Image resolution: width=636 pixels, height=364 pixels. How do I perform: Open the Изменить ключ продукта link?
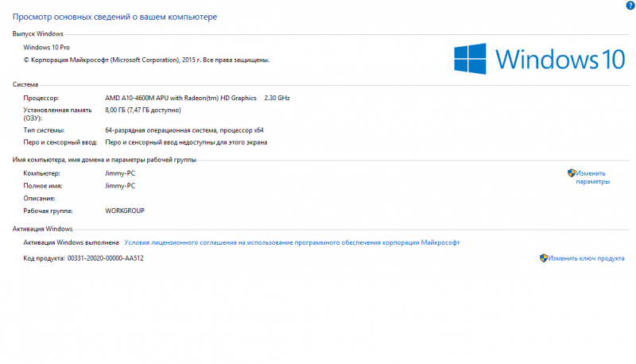pos(586,258)
